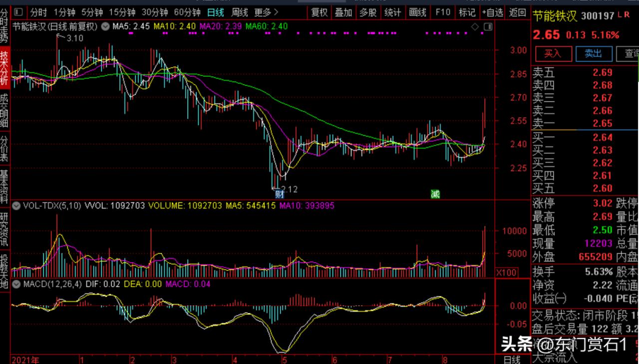Open the 分时走势 sidebar tab
This screenshot has width=639, height=364.
4,27
